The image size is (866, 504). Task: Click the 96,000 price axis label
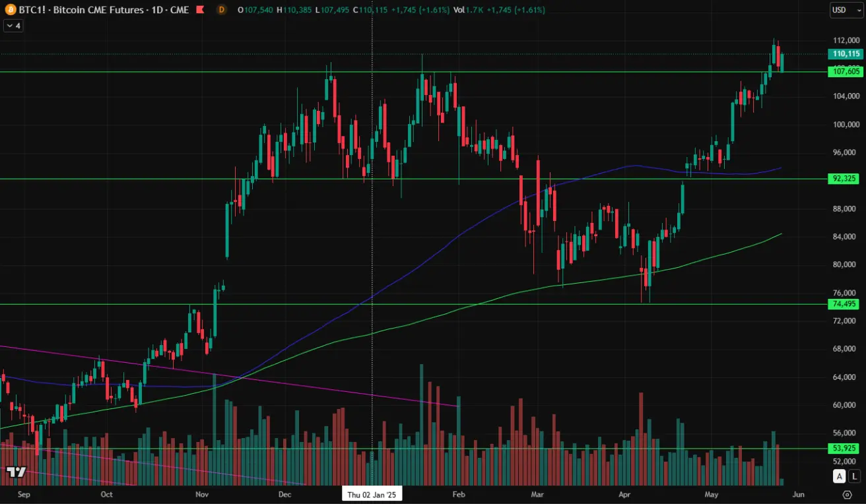pos(846,152)
